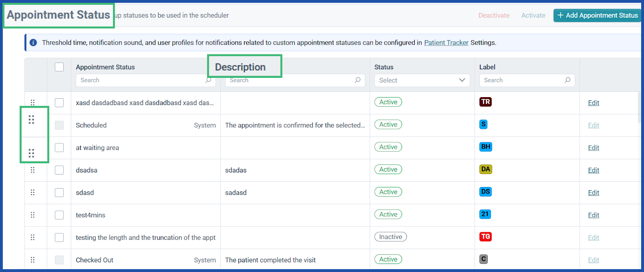Expand the truncated 'xasd dasdadbasd' status name
The image size is (644, 272).
click(145, 103)
